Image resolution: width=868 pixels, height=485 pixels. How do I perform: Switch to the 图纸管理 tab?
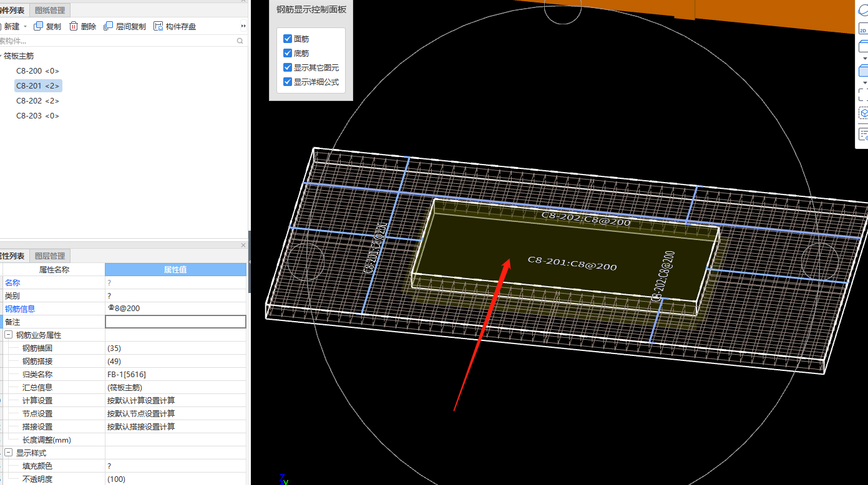click(50, 10)
